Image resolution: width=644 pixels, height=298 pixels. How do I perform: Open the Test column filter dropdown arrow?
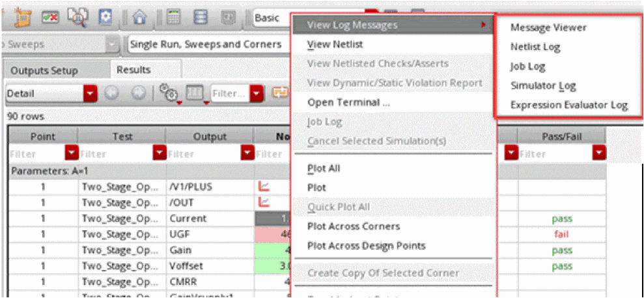tap(159, 154)
